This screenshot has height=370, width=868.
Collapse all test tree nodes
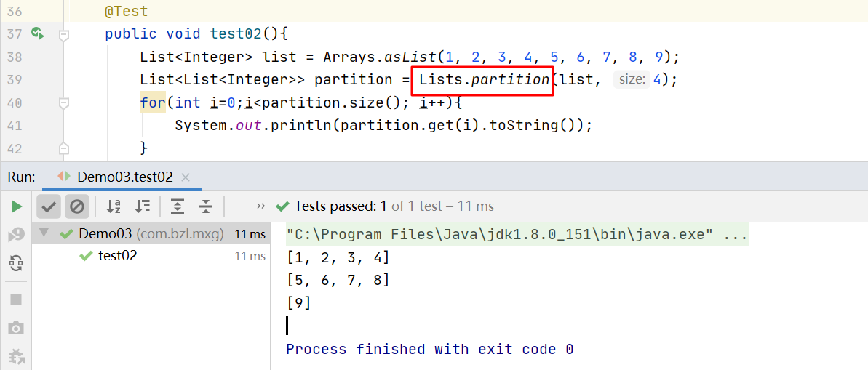coord(206,206)
